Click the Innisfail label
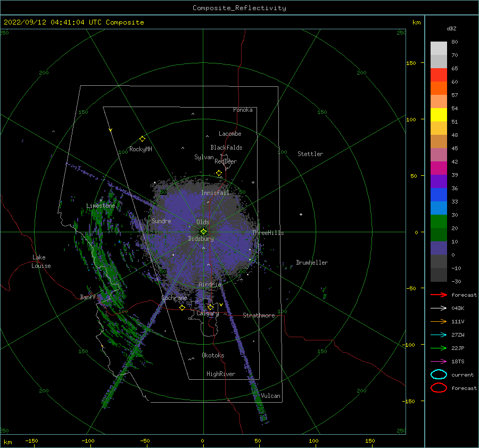The image size is (479, 448). pyautogui.click(x=215, y=193)
